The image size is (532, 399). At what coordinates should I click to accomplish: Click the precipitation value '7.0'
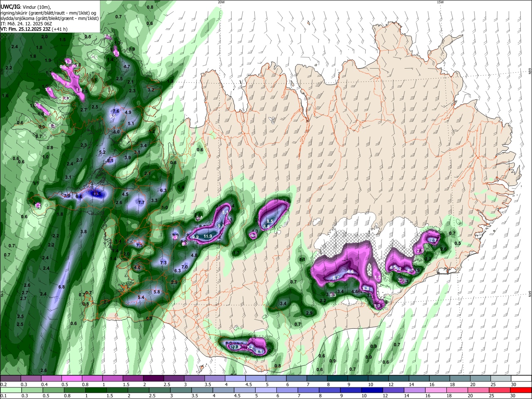click(x=185, y=267)
